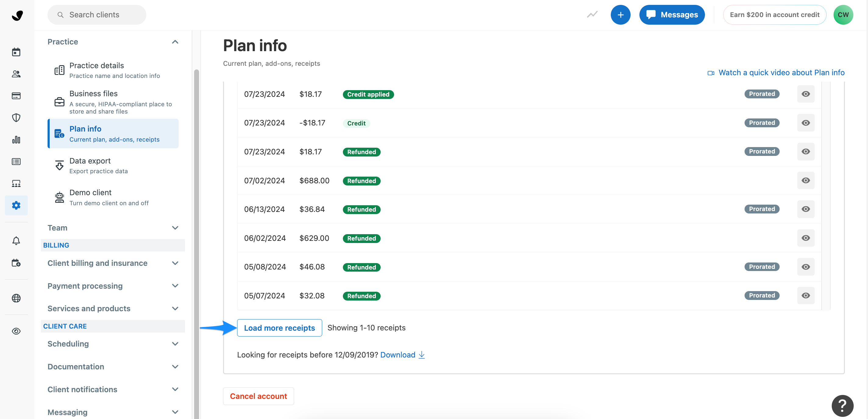Open the globe website icon
The image size is (868, 419).
pyautogui.click(x=16, y=298)
